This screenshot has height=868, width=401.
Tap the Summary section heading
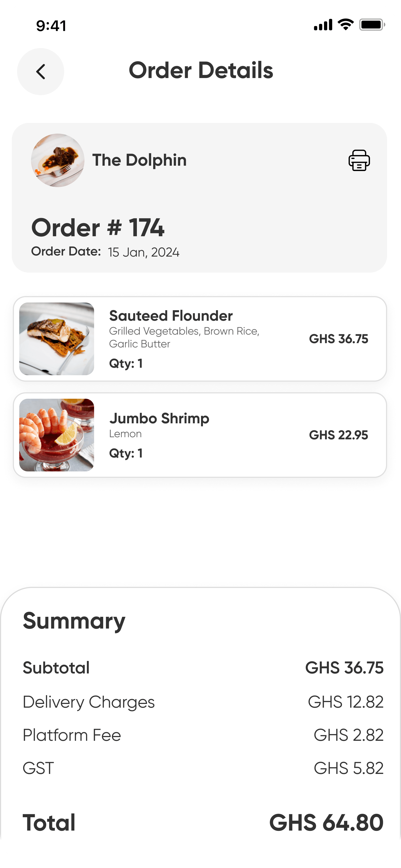pyautogui.click(x=74, y=621)
